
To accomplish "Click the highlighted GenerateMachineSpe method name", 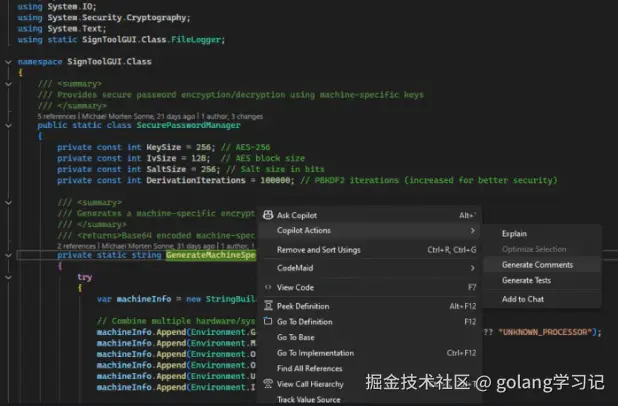I will coord(210,255).
